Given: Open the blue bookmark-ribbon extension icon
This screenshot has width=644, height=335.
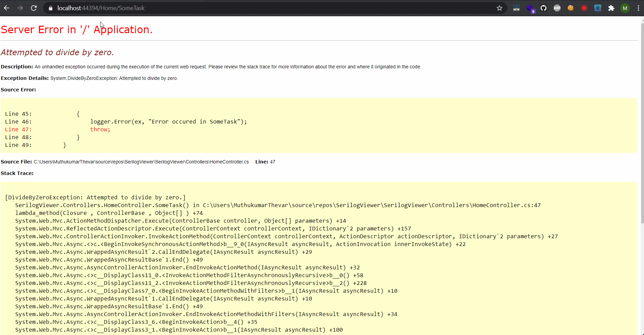Looking at the screenshot, I should 598,8.
